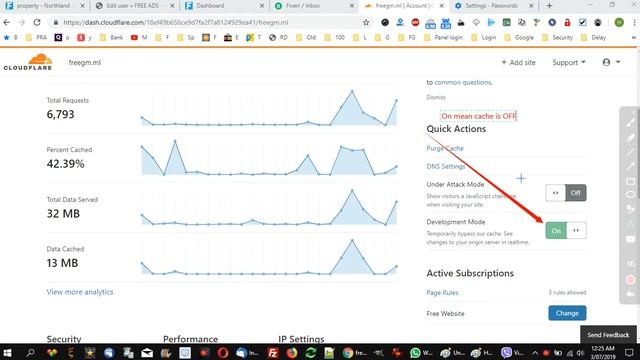The height and width of the screenshot is (360, 640).
Task: Open the Firefox taskbar icon
Action: click(x=291, y=352)
